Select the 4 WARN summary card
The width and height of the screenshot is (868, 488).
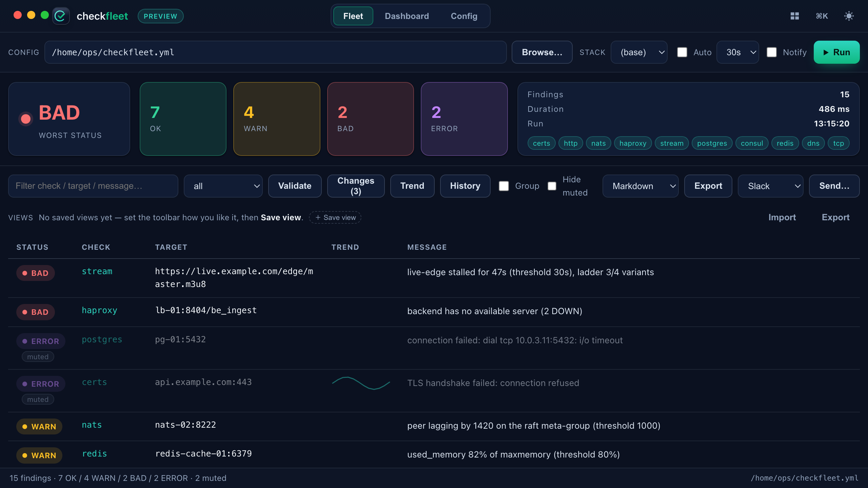277,119
